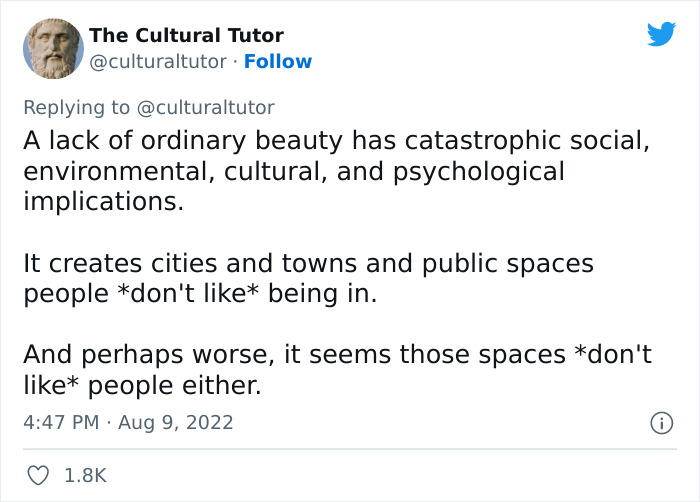
Task: Click the Replying to label text
Action: (77, 108)
